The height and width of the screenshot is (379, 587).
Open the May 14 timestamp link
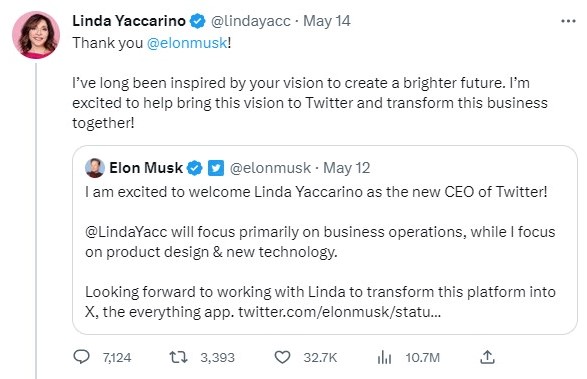[x=326, y=21]
